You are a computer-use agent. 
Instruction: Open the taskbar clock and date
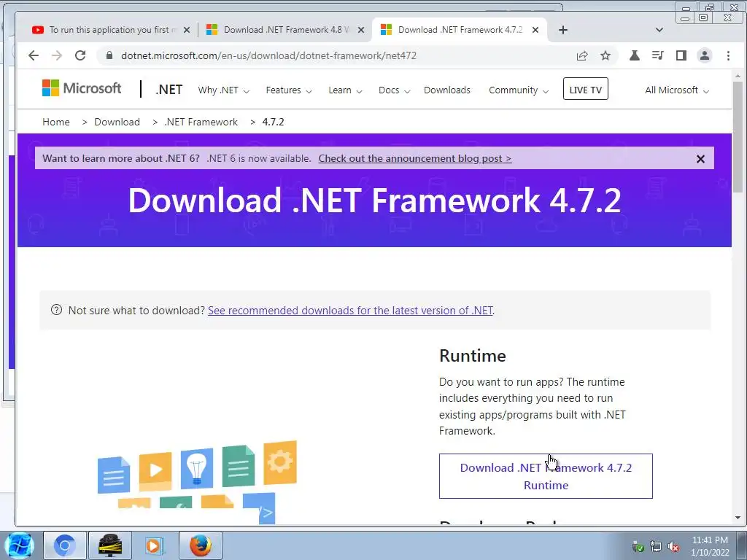[x=710, y=546]
